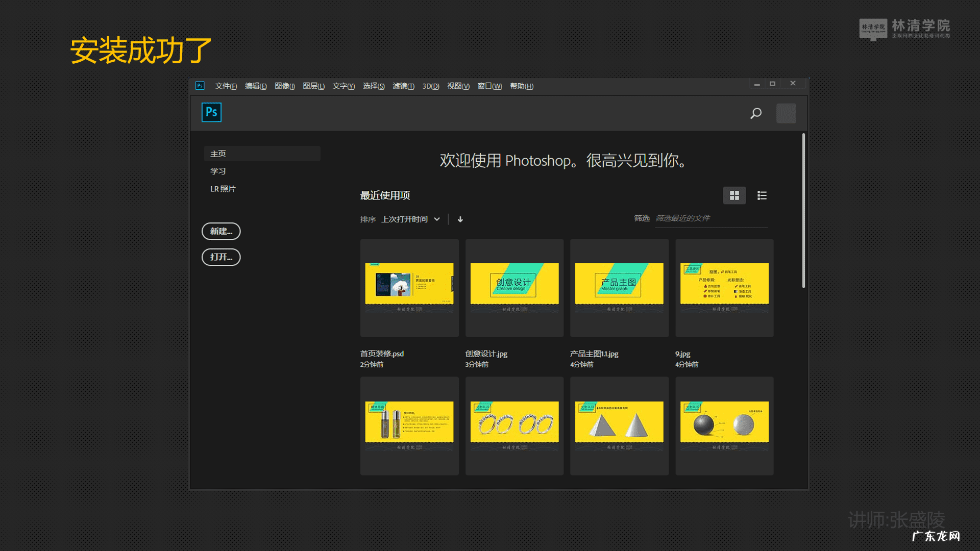The height and width of the screenshot is (551, 980).
Task: Click the small Ps title bar icon
Action: tap(200, 86)
